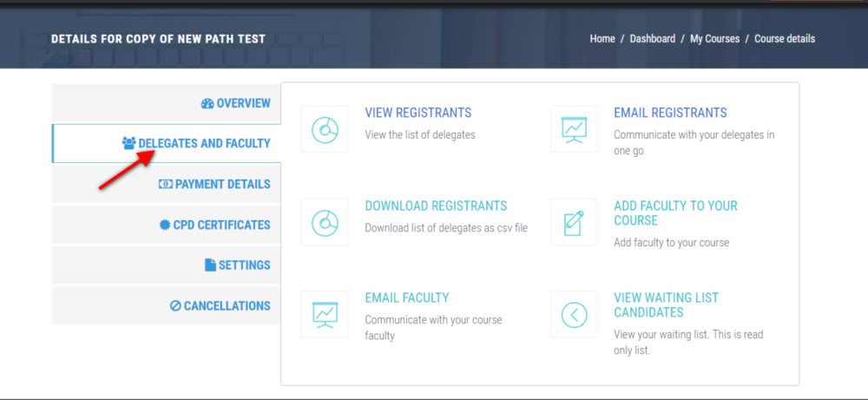Viewport: 868px width, 400px height.
Task: Click the text View the list of delegates
Action: click(x=419, y=134)
